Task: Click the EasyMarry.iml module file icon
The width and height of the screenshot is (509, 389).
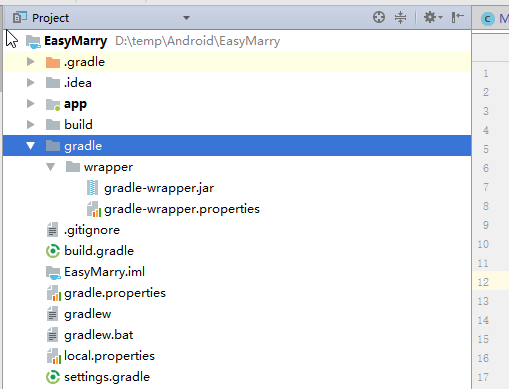Action: coord(53,273)
